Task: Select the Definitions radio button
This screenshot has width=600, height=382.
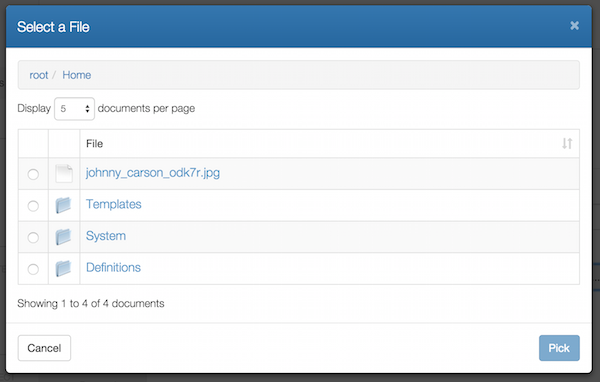Action: (33, 269)
